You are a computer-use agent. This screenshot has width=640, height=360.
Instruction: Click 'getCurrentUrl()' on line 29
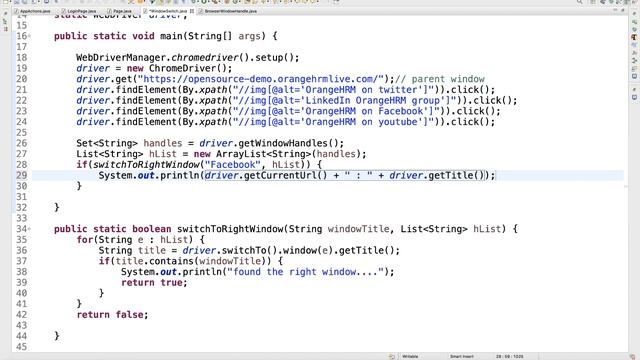tap(285, 176)
